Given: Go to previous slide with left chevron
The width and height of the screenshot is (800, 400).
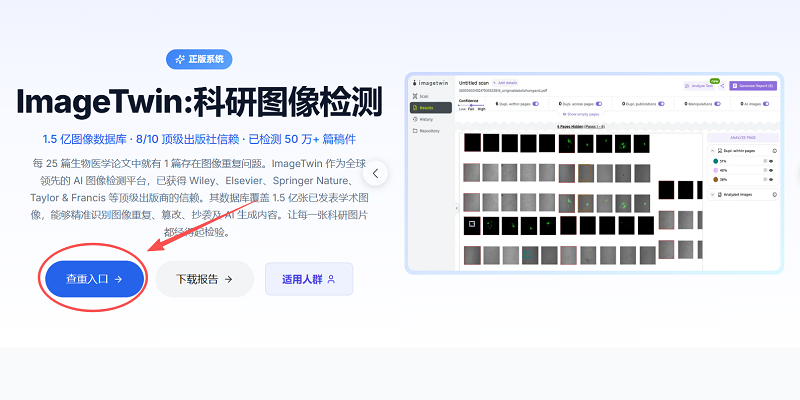Looking at the screenshot, I should tap(376, 173).
